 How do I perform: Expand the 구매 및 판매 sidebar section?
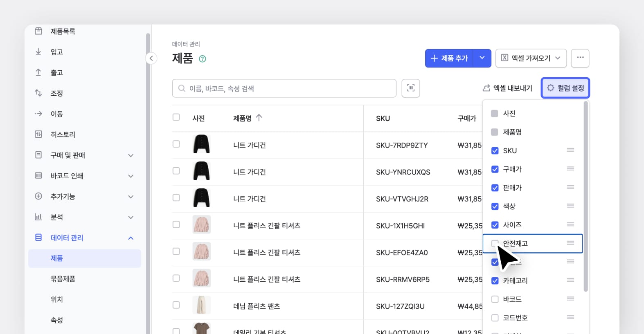tap(131, 155)
